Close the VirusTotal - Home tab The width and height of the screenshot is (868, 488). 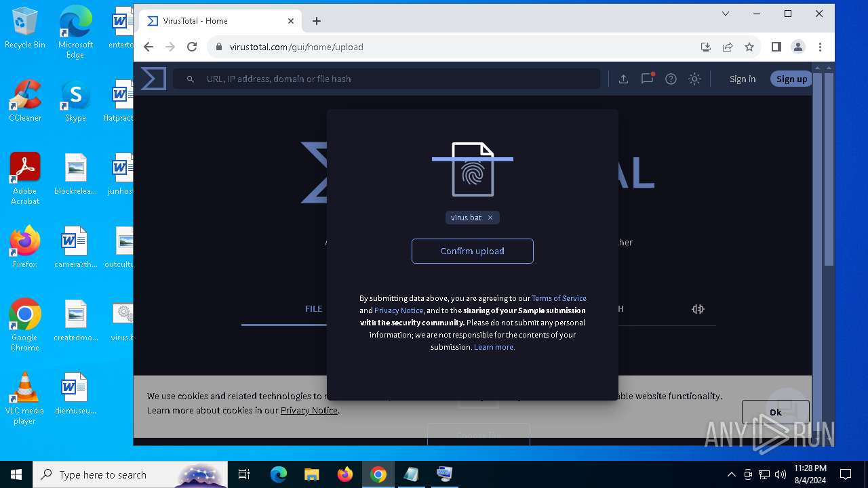tap(291, 21)
